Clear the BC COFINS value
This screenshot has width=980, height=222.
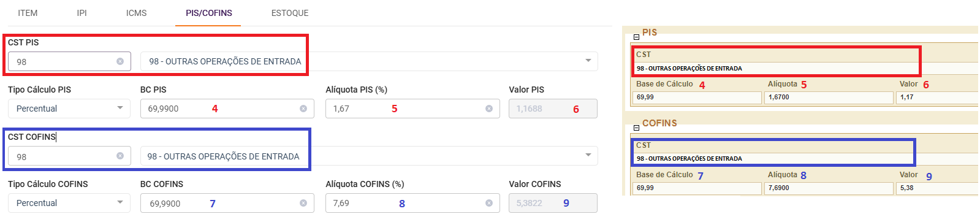coord(303,203)
